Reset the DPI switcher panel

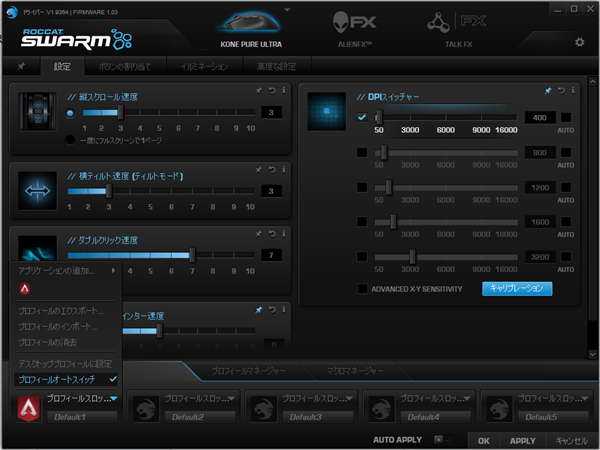click(561, 90)
